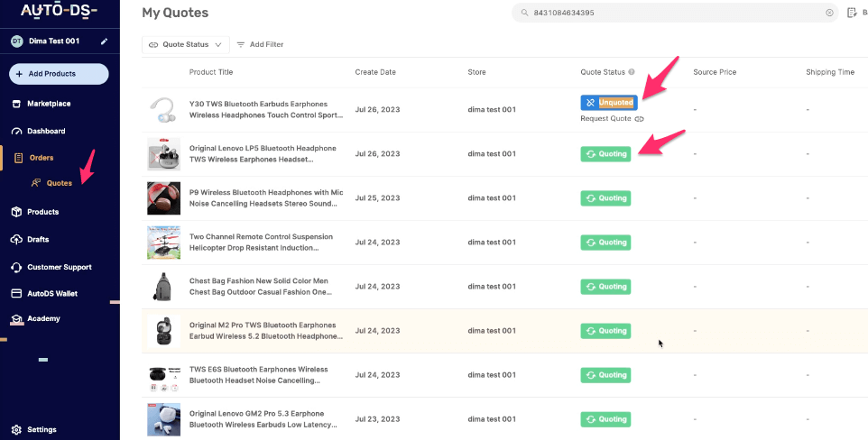The width and height of the screenshot is (868, 440).
Task: Open Marketplace from the sidebar
Action: coord(48,104)
